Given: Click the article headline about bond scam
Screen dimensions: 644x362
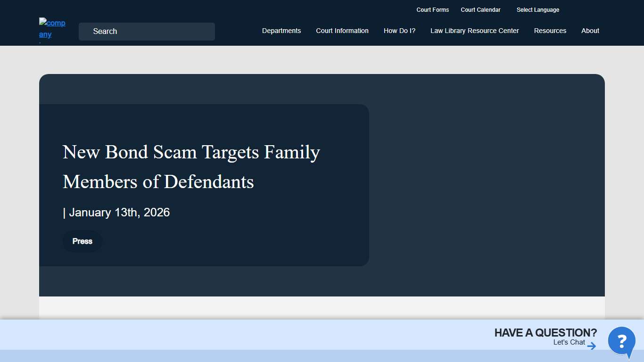Looking at the screenshot, I should coord(191,167).
